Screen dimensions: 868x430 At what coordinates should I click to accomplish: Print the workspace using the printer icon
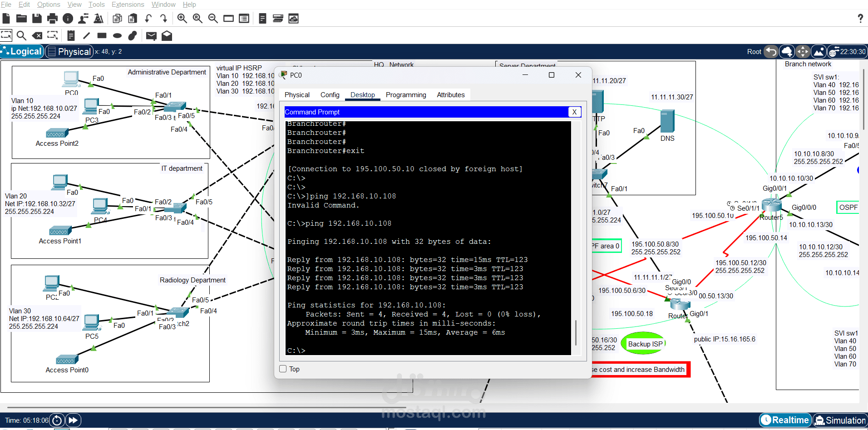coord(52,19)
